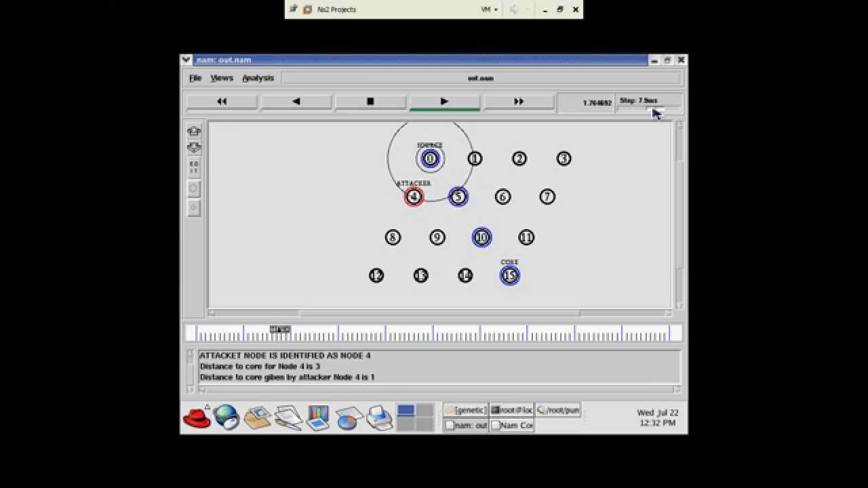This screenshot has width=868, height=488.
Task: Click the play backward button
Action: pos(296,102)
